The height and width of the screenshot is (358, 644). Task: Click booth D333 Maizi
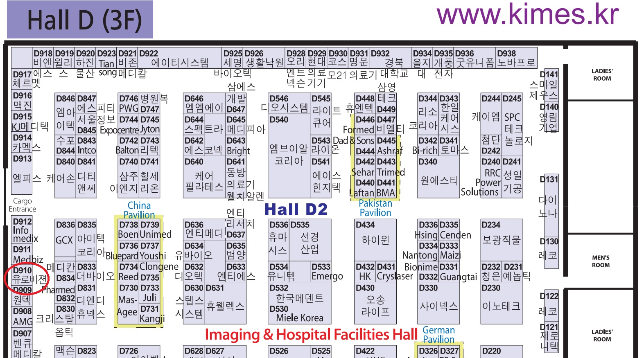(x=450, y=251)
